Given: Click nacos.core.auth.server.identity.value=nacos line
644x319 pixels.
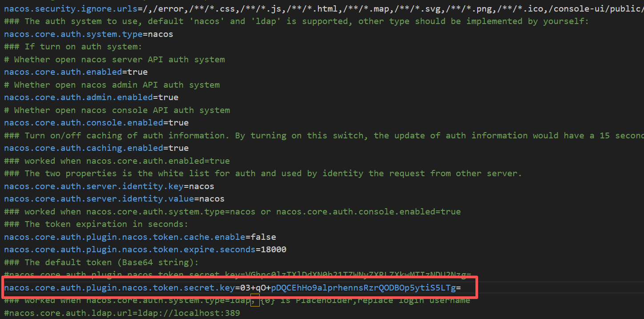Looking at the screenshot, I should [x=114, y=199].
